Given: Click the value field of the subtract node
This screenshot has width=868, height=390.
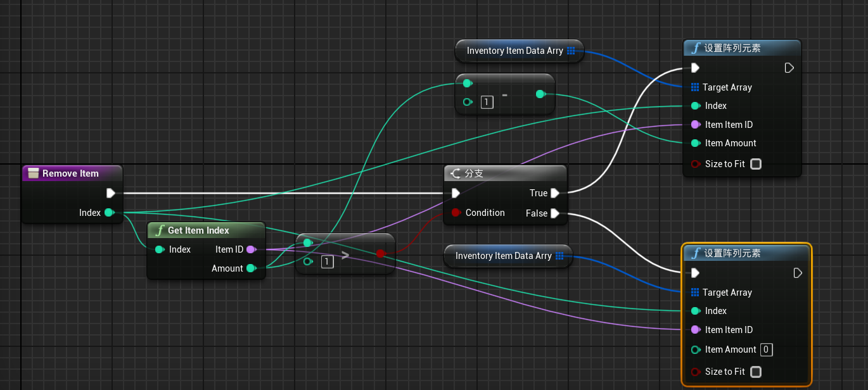Looking at the screenshot, I should 487,102.
